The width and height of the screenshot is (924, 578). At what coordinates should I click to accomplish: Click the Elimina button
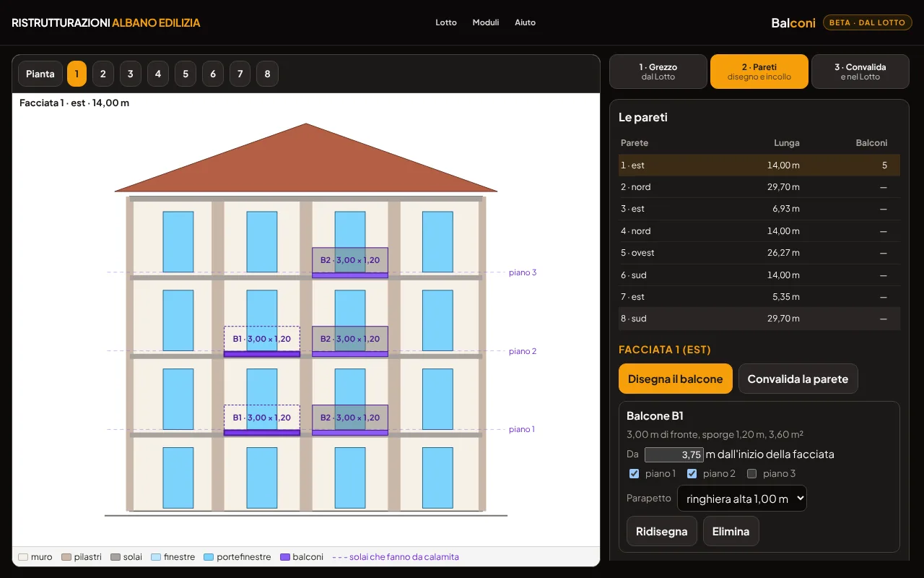731,531
